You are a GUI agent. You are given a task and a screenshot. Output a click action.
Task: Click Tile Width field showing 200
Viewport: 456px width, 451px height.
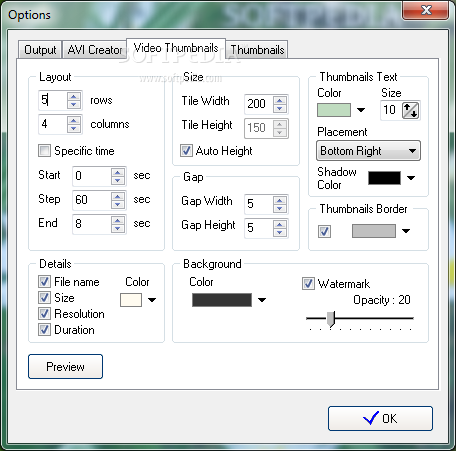[259, 104]
